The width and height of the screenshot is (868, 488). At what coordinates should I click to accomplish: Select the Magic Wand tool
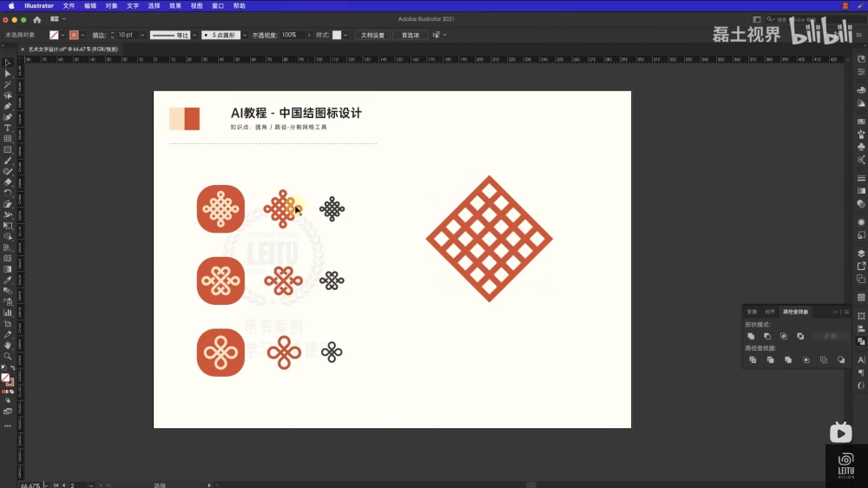tap(8, 85)
